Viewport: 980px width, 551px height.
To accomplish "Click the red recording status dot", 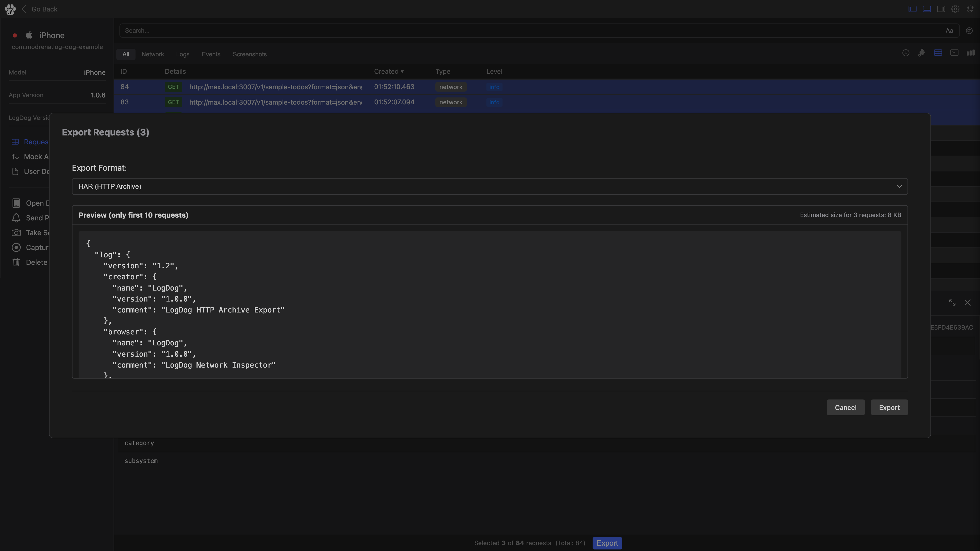I will pos(15,35).
